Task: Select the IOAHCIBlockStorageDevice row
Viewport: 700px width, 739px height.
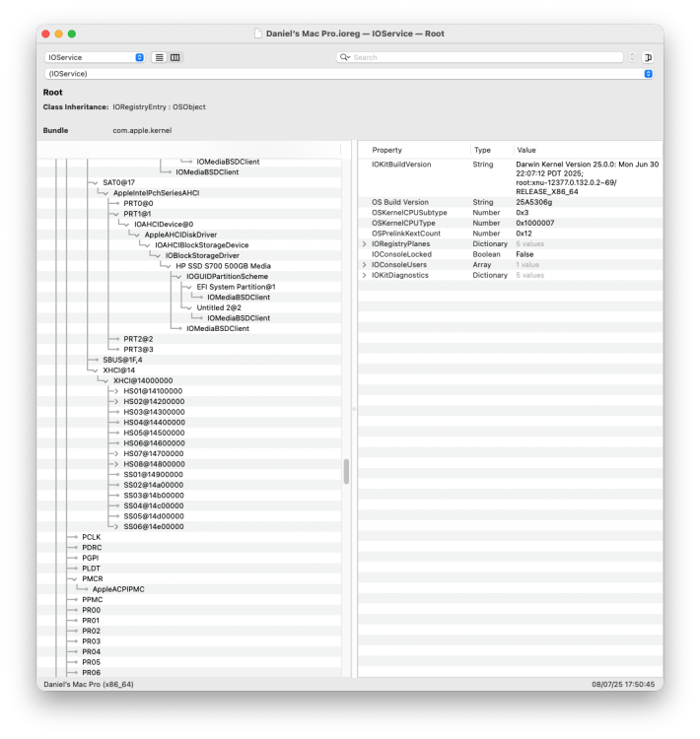Action: click(x=189, y=245)
